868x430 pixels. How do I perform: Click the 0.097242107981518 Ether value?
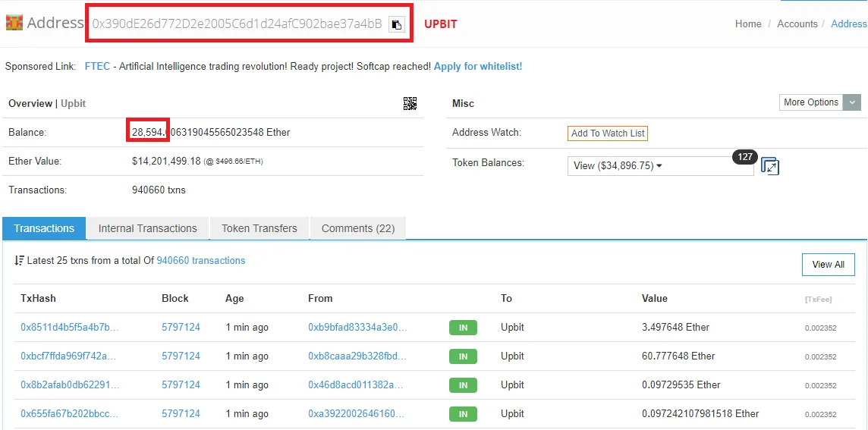pos(700,413)
